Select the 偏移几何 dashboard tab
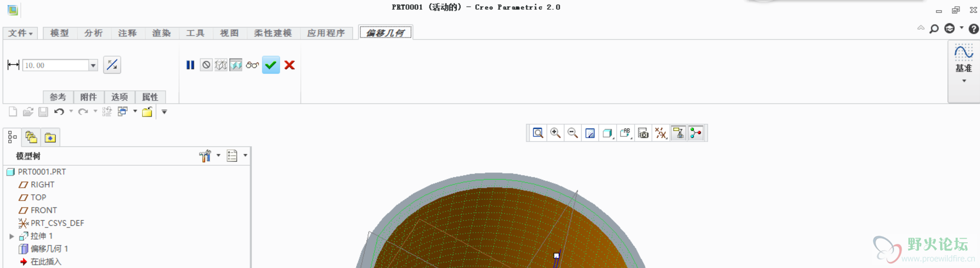This screenshot has height=268, width=980. pos(385,33)
